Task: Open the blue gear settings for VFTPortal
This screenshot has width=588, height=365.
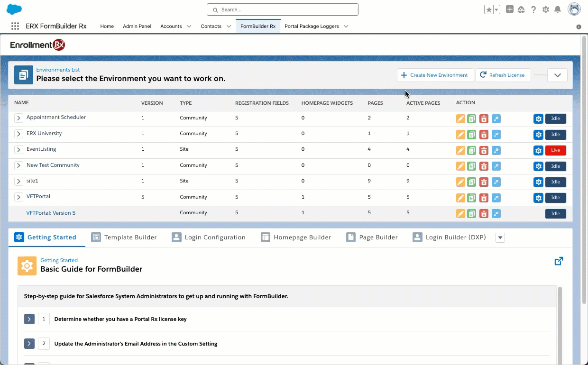Action: click(538, 198)
